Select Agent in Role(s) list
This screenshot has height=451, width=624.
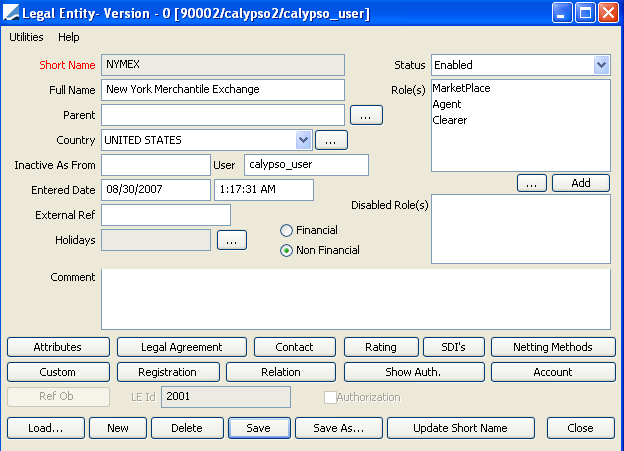click(447, 104)
